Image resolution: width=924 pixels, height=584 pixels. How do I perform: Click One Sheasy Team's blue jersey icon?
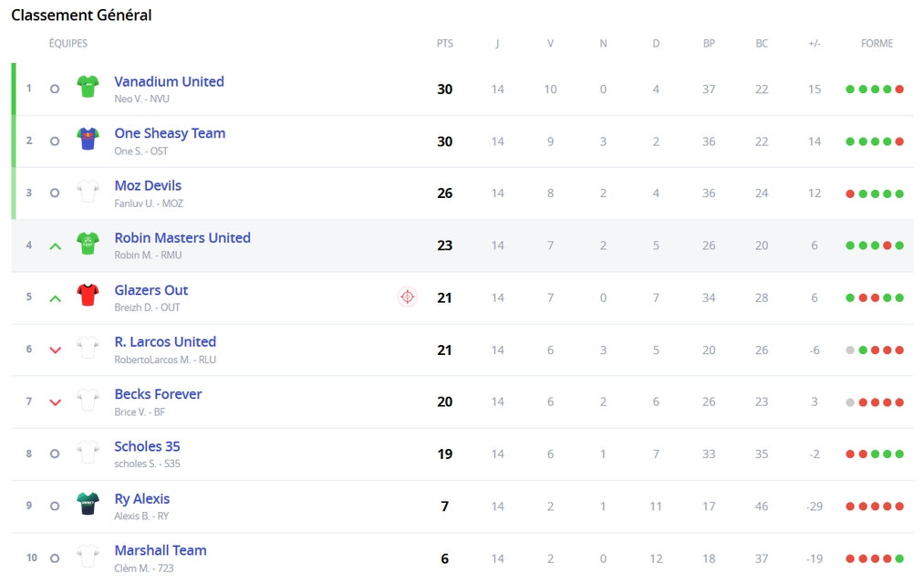(x=88, y=140)
